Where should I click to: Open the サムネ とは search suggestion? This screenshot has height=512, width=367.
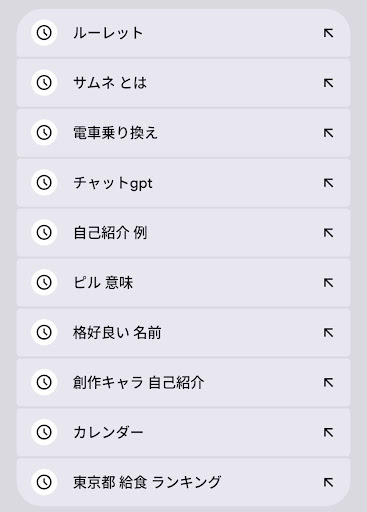pos(110,83)
